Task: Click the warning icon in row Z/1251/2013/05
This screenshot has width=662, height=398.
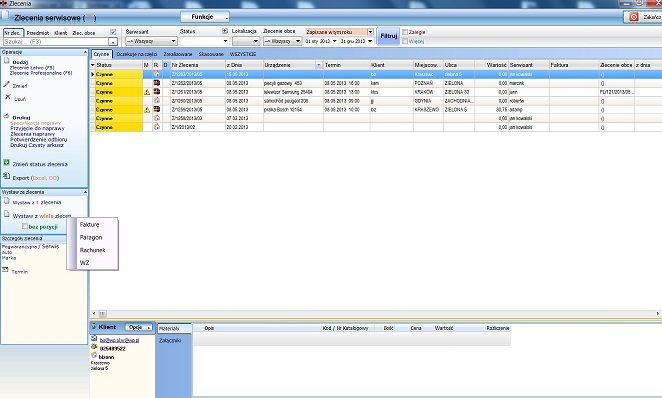Action: tap(147, 92)
